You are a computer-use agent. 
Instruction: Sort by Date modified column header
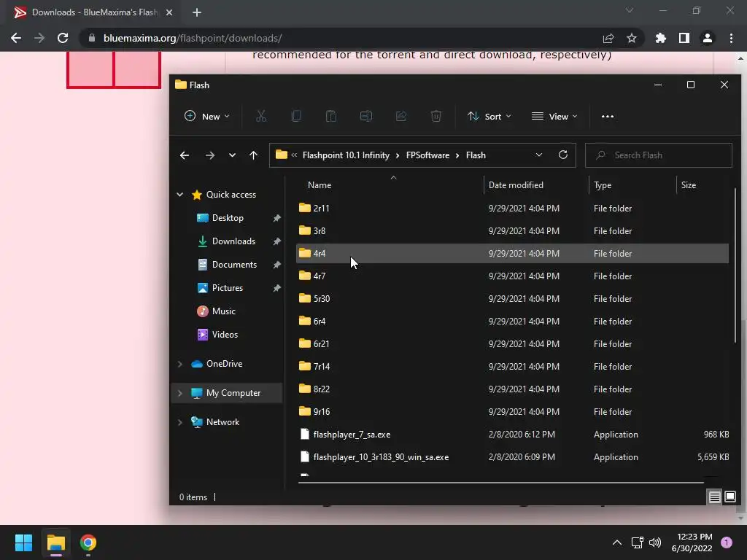[516, 184]
